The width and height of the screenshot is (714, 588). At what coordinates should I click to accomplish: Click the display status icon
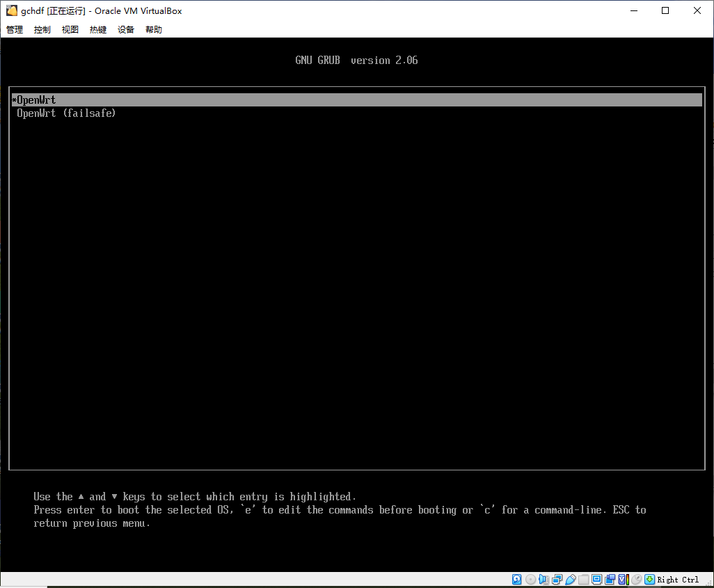pyautogui.click(x=596, y=580)
